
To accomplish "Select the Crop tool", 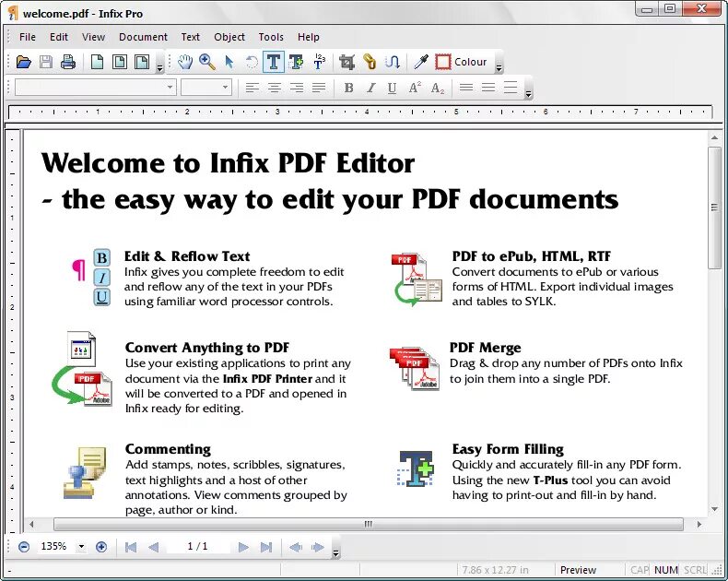I will pyautogui.click(x=346, y=62).
